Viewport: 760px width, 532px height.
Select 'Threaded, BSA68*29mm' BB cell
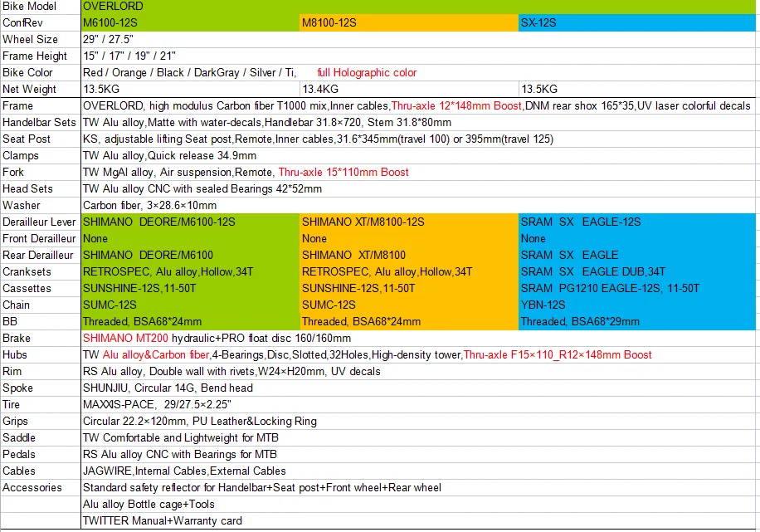tap(637, 321)
